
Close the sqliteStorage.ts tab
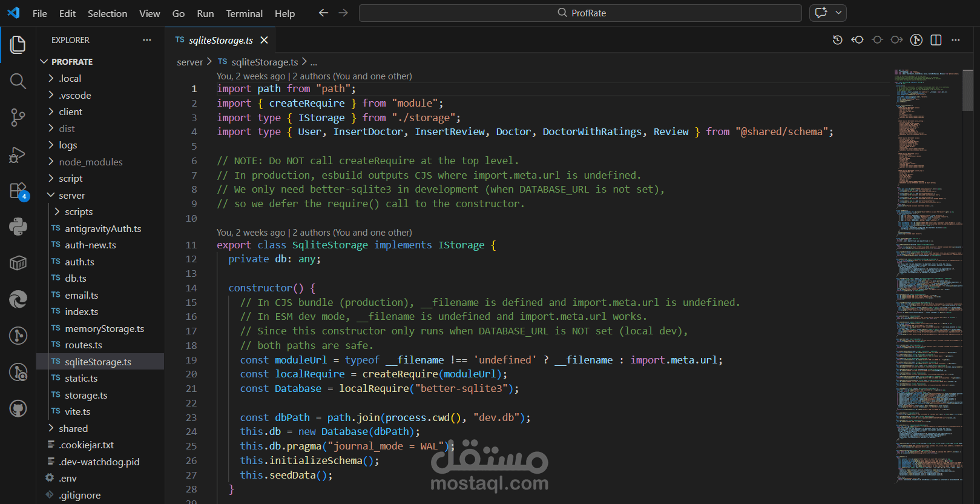(264, 40)
